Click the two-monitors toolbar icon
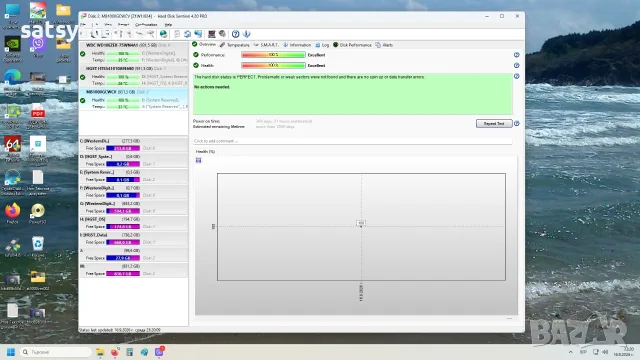Screen dimensions: 640x360 [198, 34]
